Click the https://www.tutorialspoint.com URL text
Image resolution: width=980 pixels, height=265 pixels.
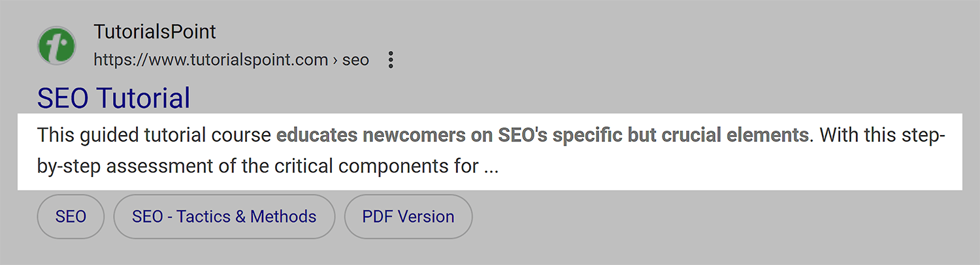[x=211, y=60]
